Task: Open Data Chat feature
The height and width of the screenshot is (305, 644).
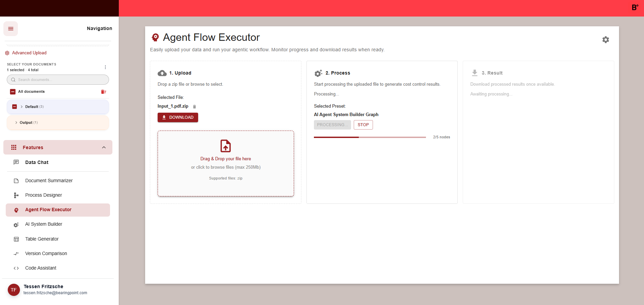Action: tap(37, 162)
